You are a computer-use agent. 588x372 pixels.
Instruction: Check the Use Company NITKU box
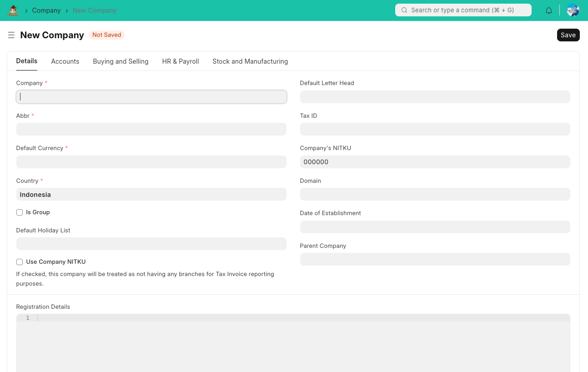click(20, 262)
